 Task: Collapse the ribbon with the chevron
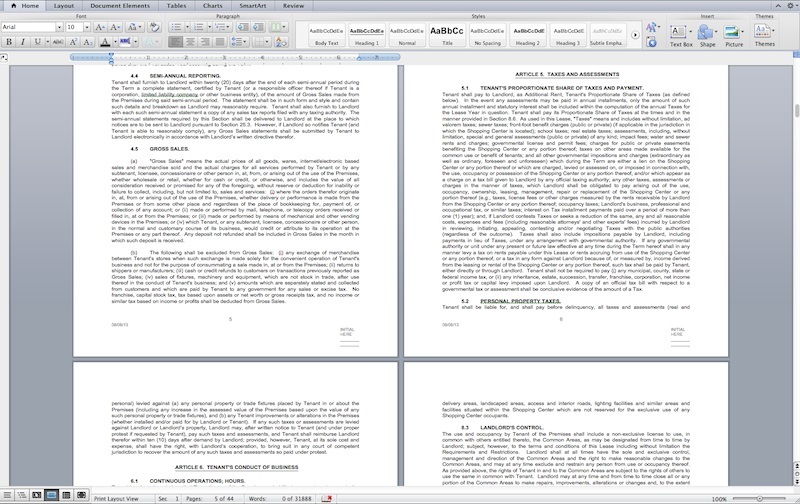[778, 6]
